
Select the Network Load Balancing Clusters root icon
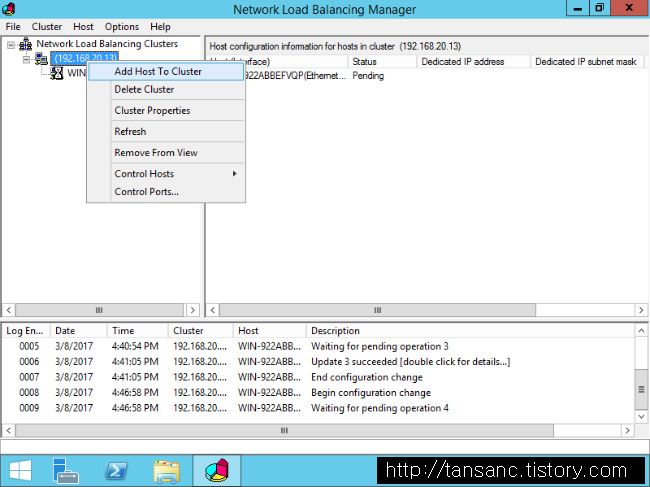(26, 44)
